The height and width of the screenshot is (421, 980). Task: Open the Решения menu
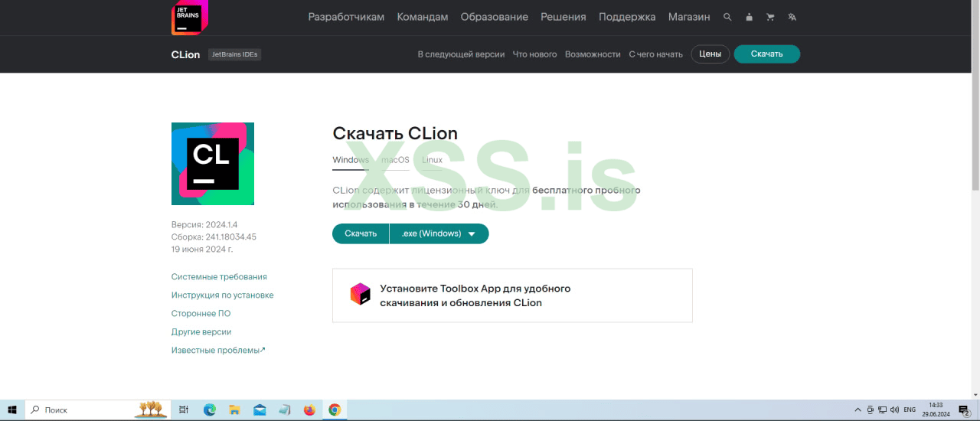tap(563, 17)
